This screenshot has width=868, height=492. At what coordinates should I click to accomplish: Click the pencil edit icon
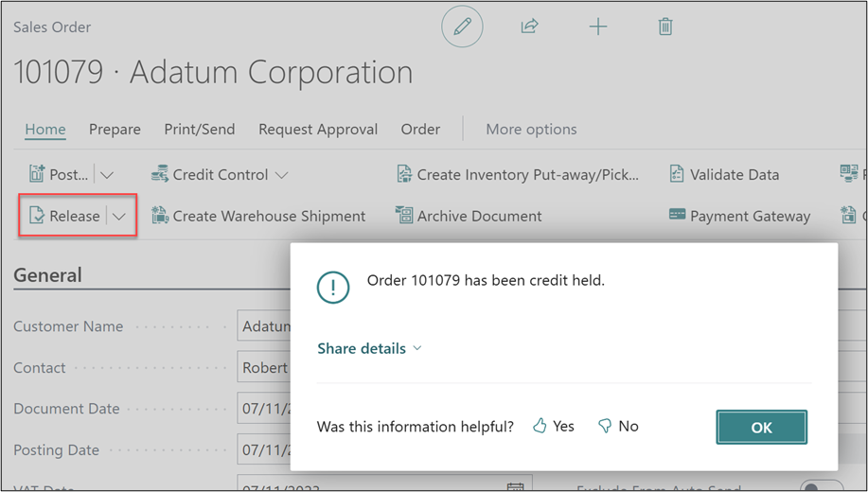(462, 27)
